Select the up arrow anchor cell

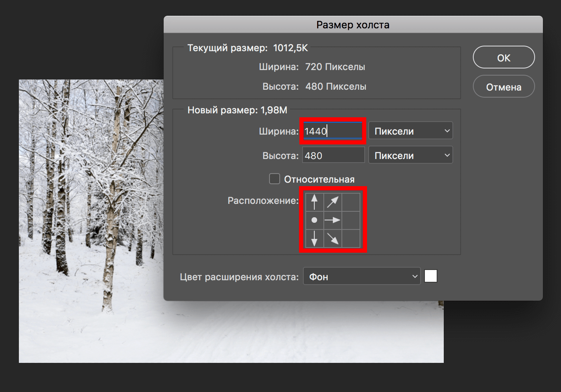[x=314, y=202]
